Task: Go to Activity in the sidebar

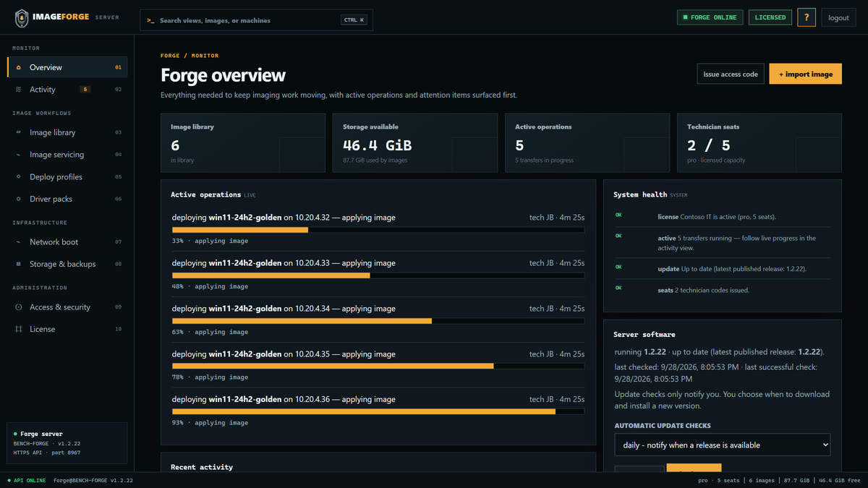Action: [67, 90]
